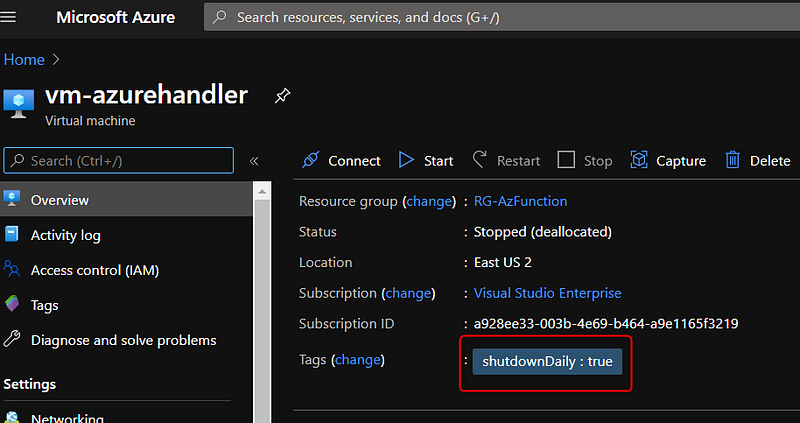Click the magnifier icon in global search

click(x=219, y=17)
